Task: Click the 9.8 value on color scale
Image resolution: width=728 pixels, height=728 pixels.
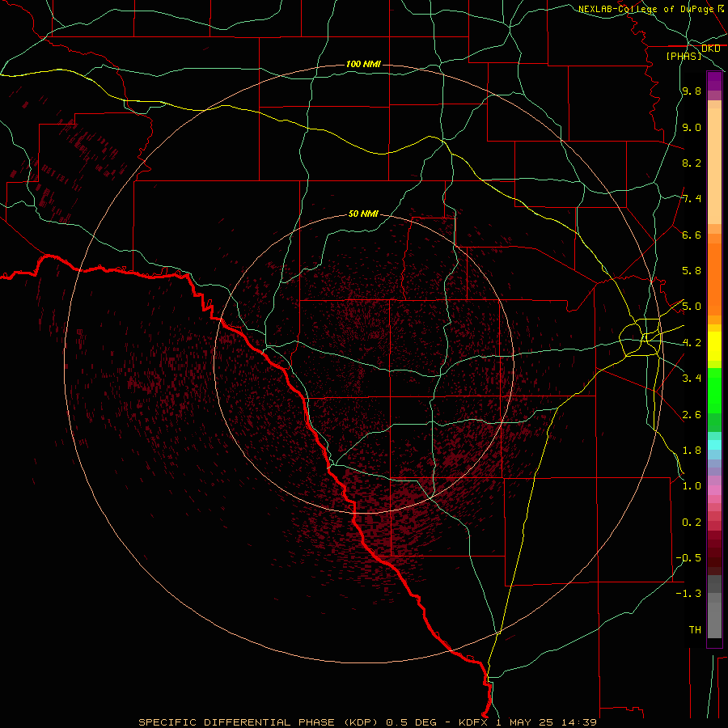Action: [x=692, y=91]
